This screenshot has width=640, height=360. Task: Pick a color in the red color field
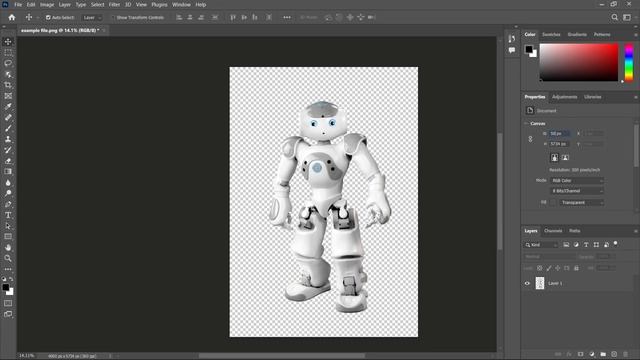tap(579, 62)
